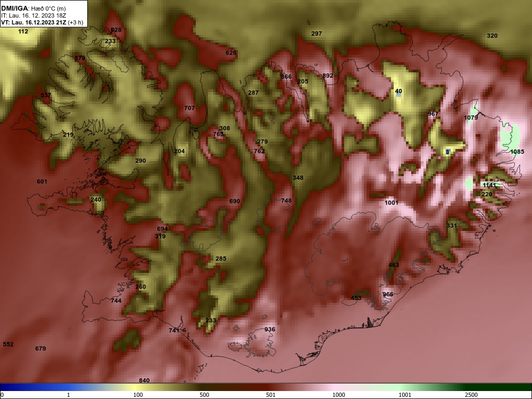The image size is (532, 399).
Task: Select the 100 label on the color scale
Action: (x=138, y=395)
